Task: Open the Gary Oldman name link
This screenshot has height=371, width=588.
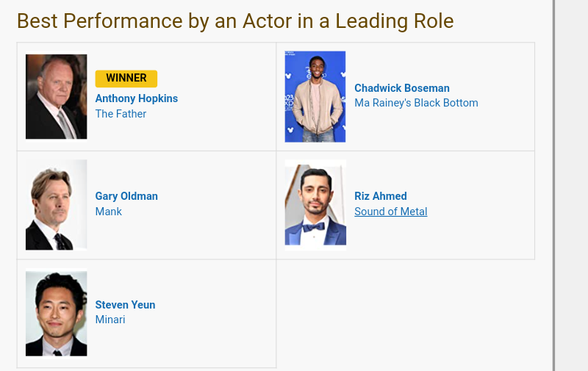Action: pyautogui.click(x=126, y=196)
